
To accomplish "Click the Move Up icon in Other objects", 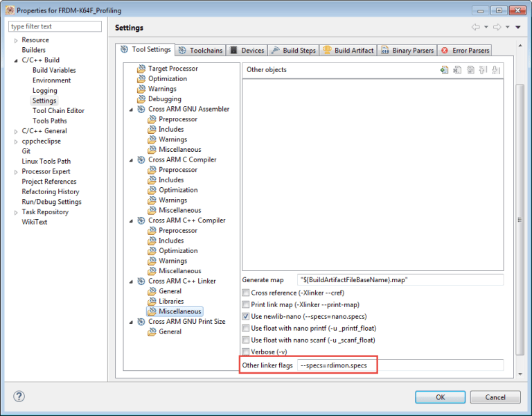I will click(x=483, y=70).
